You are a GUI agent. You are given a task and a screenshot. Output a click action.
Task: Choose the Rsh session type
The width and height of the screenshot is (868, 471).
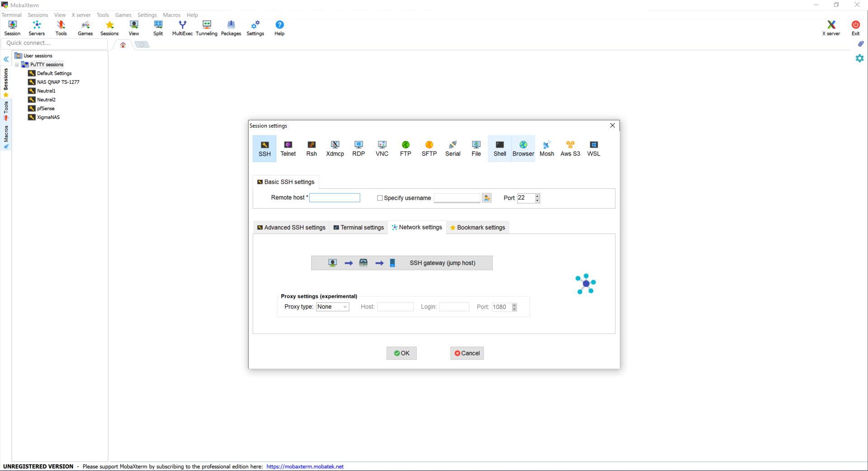[x=311, y=148]
